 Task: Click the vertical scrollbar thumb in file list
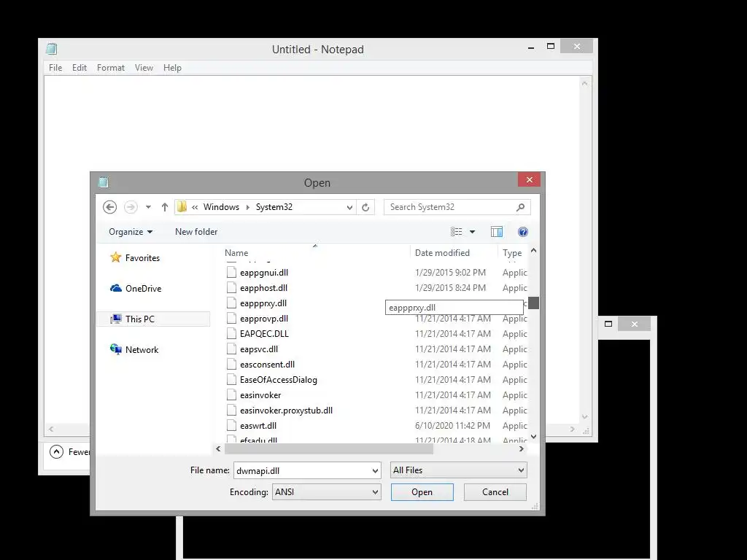[533, 303]
